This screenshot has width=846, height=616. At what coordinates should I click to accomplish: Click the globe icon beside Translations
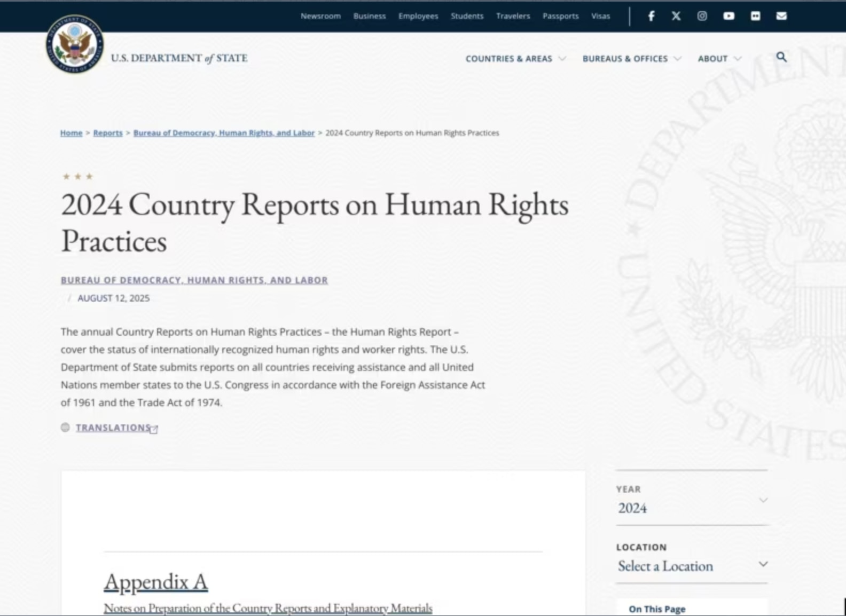65,427
